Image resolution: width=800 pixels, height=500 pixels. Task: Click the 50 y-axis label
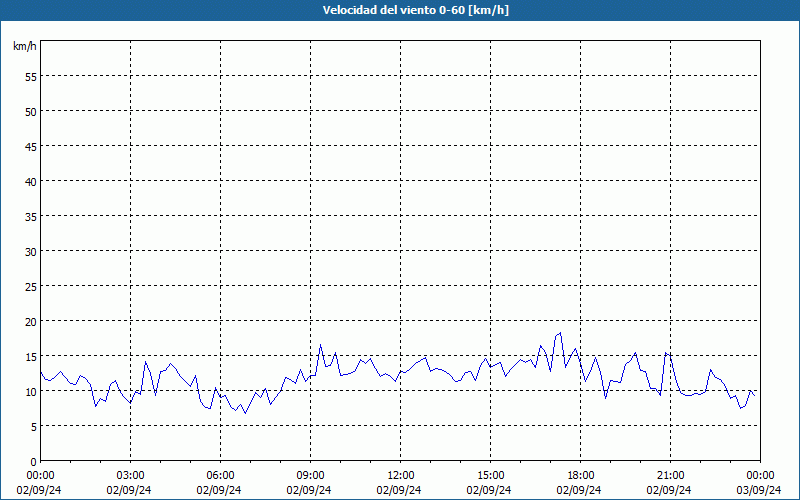tap(31, 112)
